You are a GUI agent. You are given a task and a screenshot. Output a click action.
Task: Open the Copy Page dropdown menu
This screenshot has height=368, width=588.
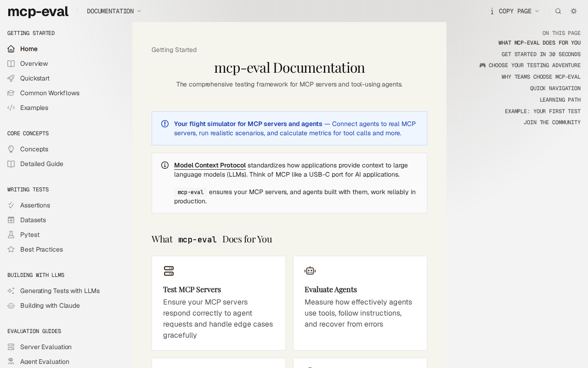pyautogui.click(x=514, y=11)
